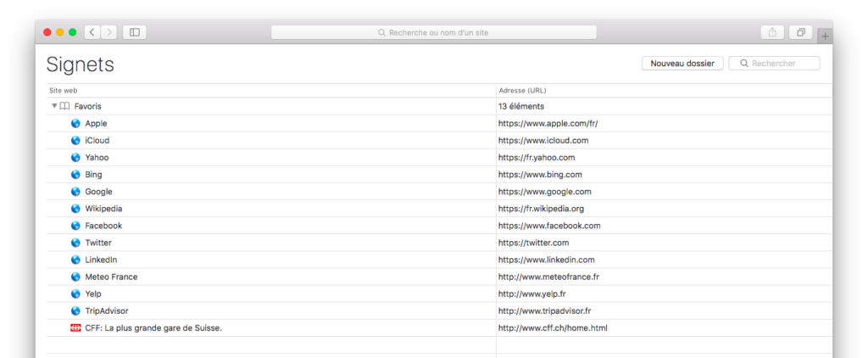Select the Yelp bookmark name
Image resolution: width=868 pixels, height=358 pixels.
[93, 294]
